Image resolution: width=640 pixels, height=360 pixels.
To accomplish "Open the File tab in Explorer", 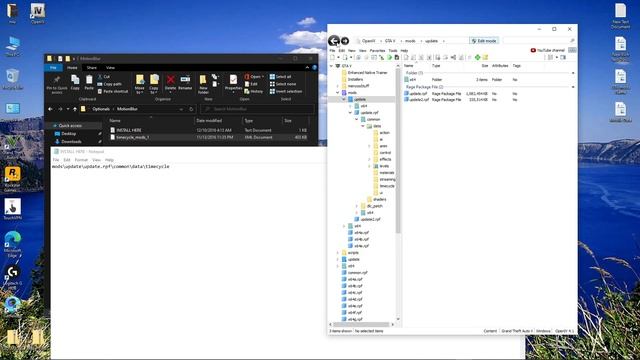I will tap(53, 68).
